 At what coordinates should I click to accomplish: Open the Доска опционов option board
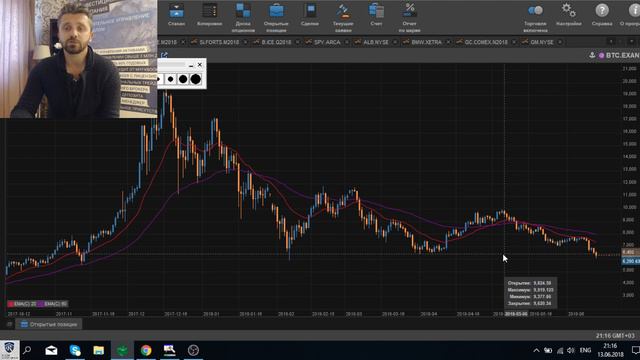pyautogui.click(x=243, y=18)
